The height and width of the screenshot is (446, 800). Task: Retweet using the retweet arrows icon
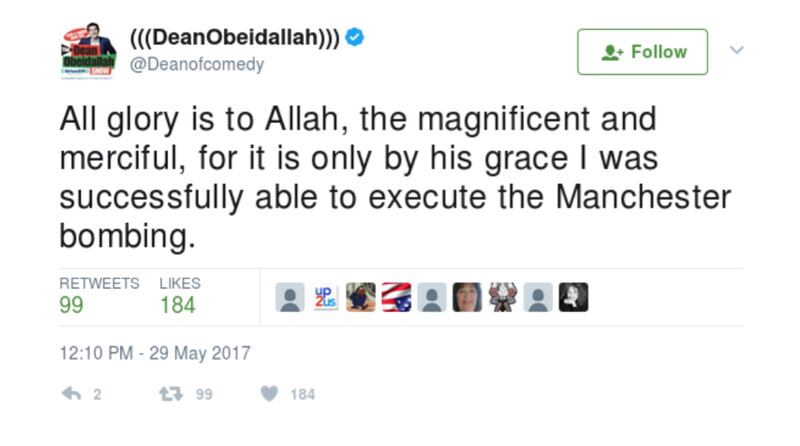(169, 395)
